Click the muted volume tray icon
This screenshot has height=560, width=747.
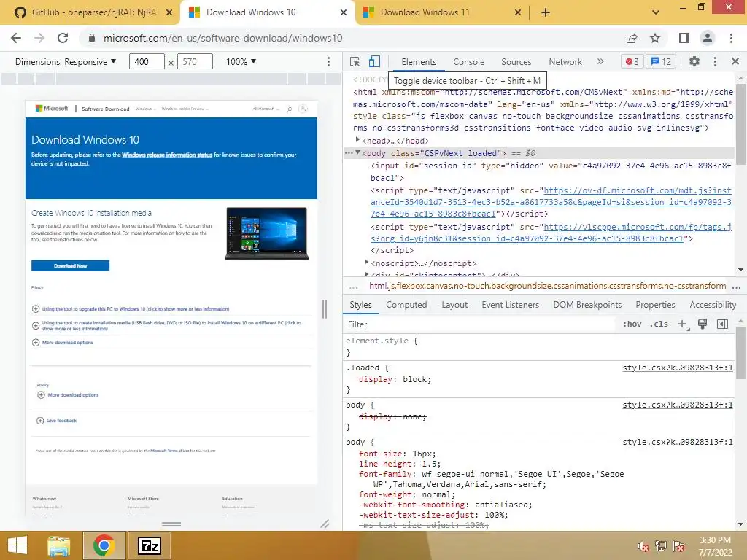(x=643, y=546)
